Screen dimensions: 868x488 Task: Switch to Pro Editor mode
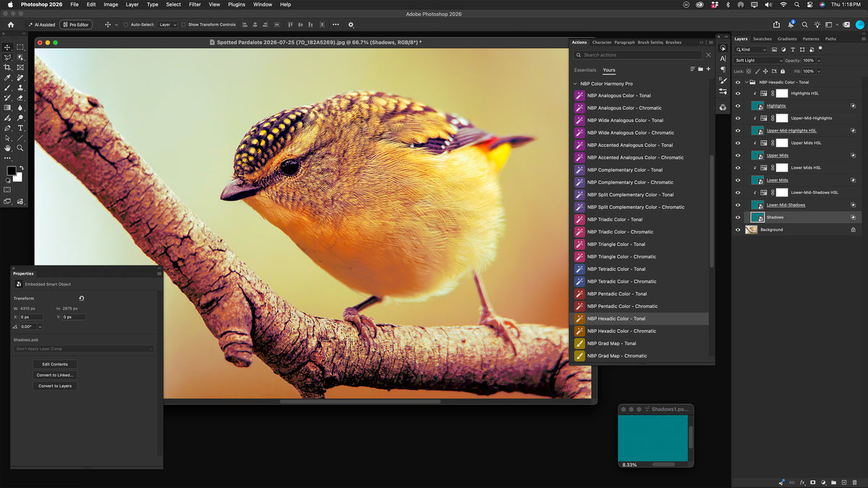76,25
